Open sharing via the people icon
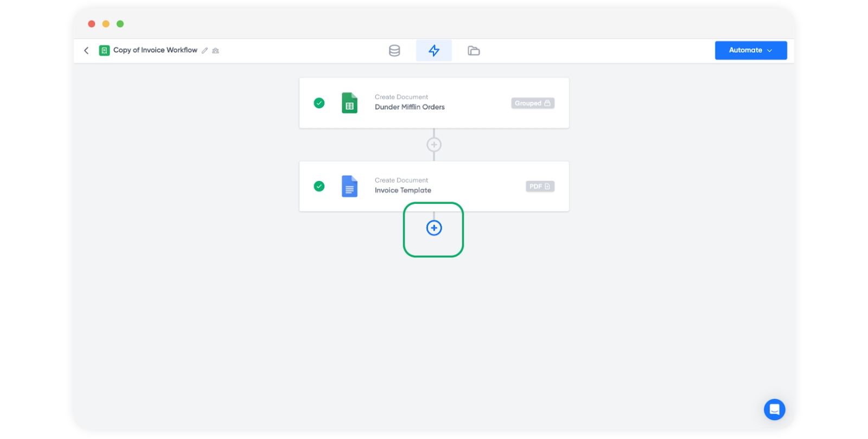868x439 pixels. [215, 50]
